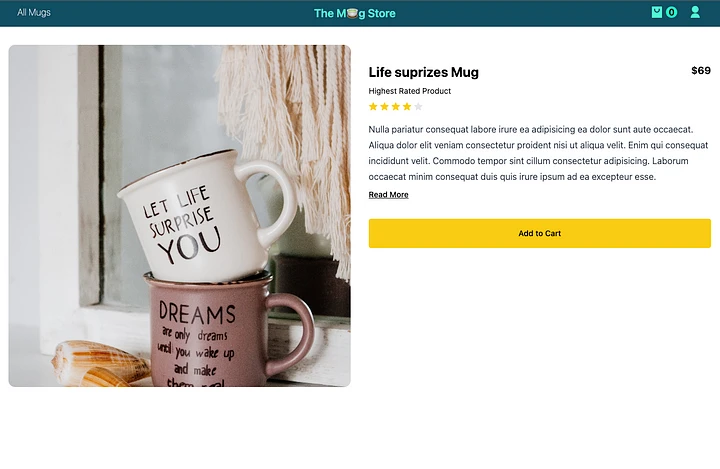Image resolution: width=720 pixels, height=469 pixels.
Task: Select the fourth gold rating star
Action: [x=407, y=107]
